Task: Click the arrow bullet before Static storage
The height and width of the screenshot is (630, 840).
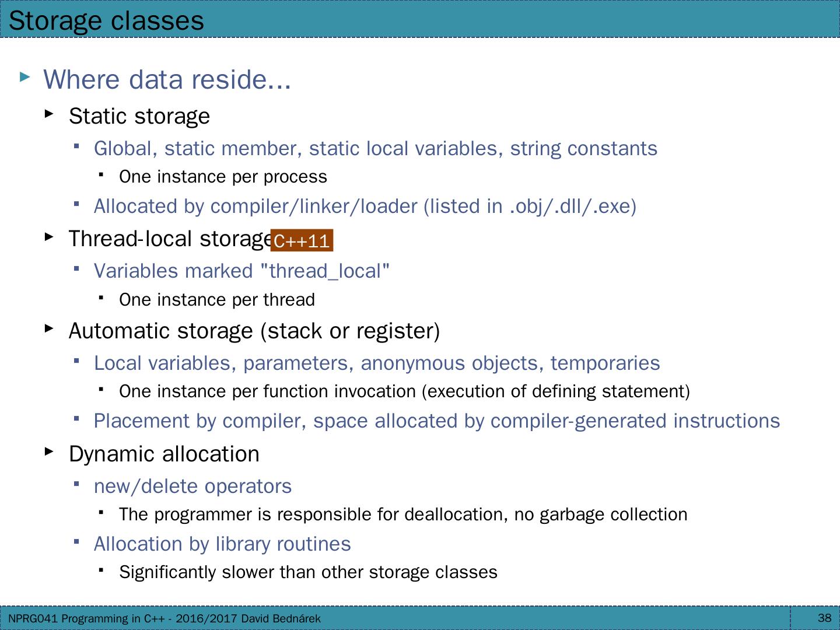Action: pyautogui.click(x=50, y=113)
